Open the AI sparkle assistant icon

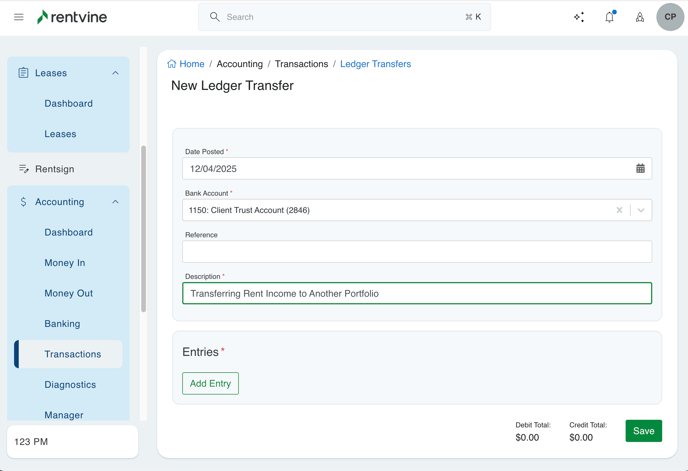pos(579,17)
